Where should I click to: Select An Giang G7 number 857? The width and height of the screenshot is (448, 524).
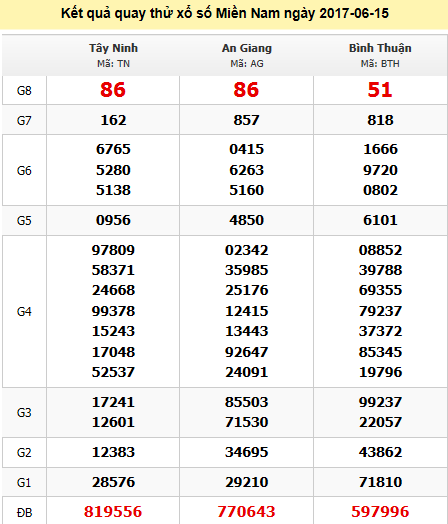pos(247,120)
